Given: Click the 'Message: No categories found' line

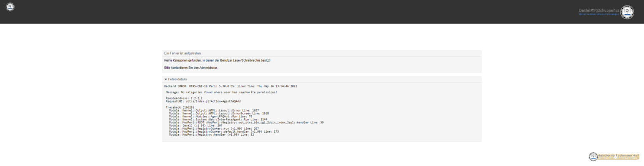Looking at the screenshot, I should pos(221,92).
